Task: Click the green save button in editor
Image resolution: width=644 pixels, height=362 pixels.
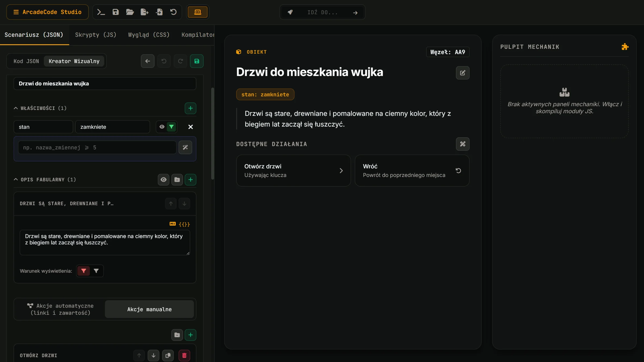Action: pyautogui.click(x=197, y=61)
